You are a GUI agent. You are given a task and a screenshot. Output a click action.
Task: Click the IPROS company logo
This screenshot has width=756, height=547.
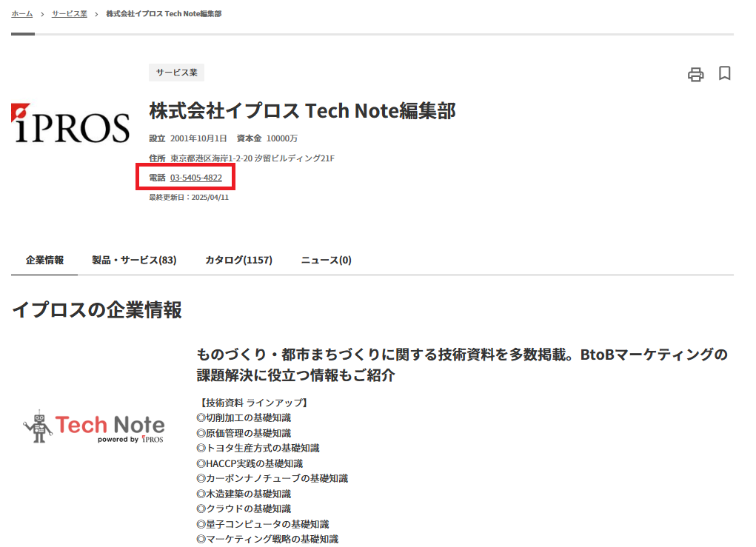(x=70, y=124)
